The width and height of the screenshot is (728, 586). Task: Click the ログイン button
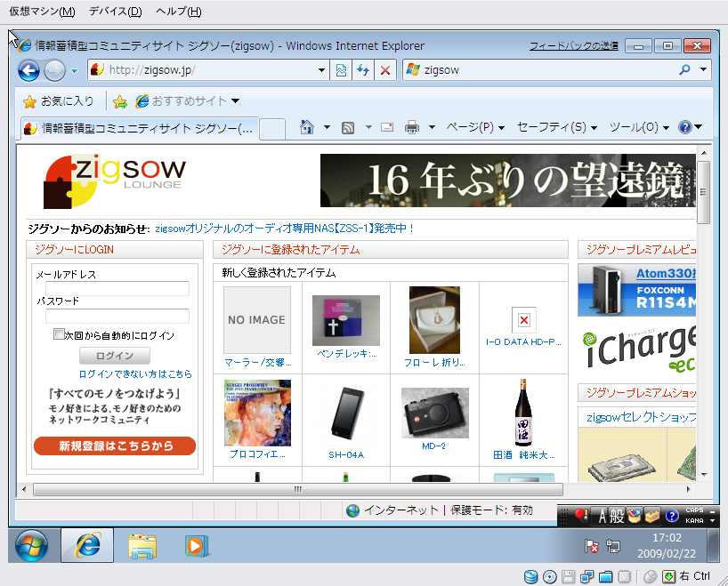tap(115, 356)
